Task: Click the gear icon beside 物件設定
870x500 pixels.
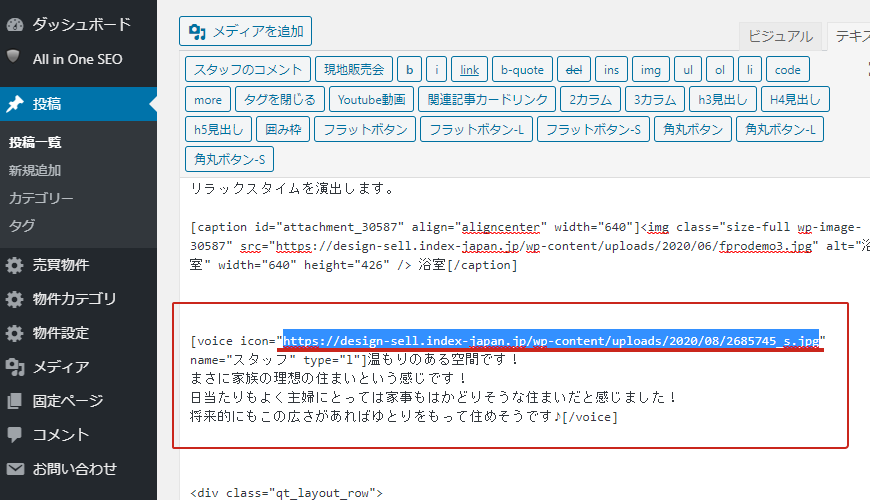Action: tap(15, 333)
